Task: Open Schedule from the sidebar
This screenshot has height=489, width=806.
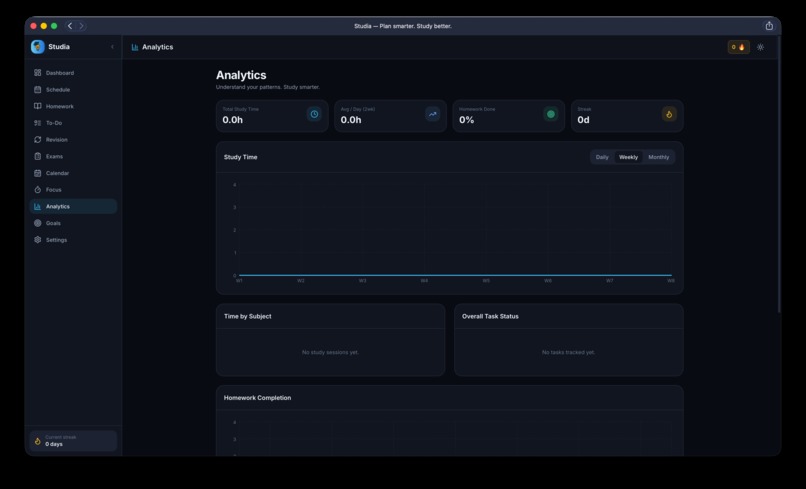Action: (x=73, y=89)
